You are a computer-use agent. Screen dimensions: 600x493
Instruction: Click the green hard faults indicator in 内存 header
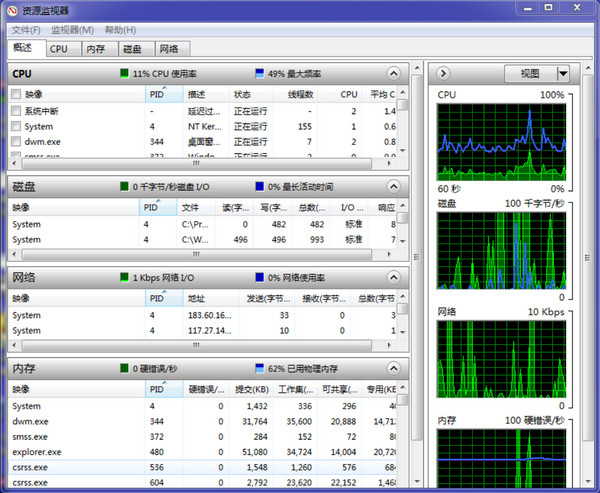pos(125,368)
